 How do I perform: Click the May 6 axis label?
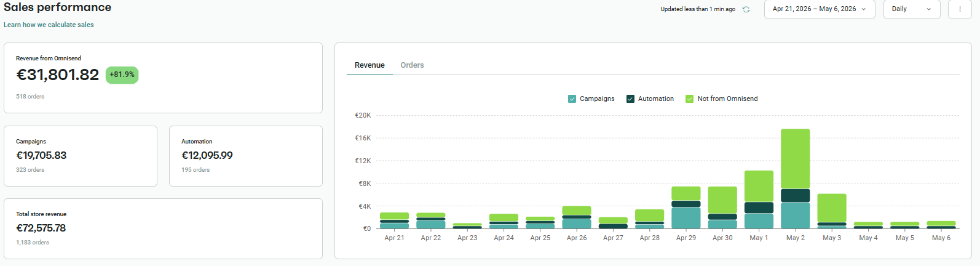tap(941, 238)
